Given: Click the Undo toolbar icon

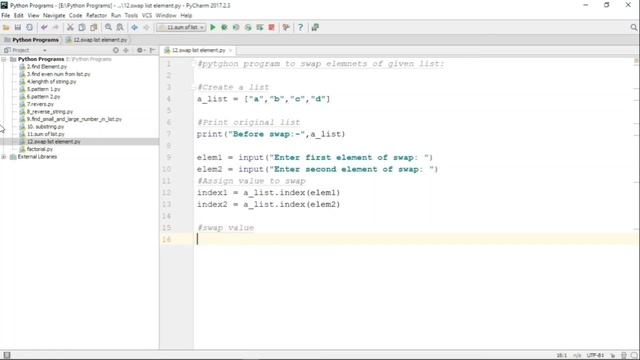Looking at the screenshot, I should click(x=44, y=27).
